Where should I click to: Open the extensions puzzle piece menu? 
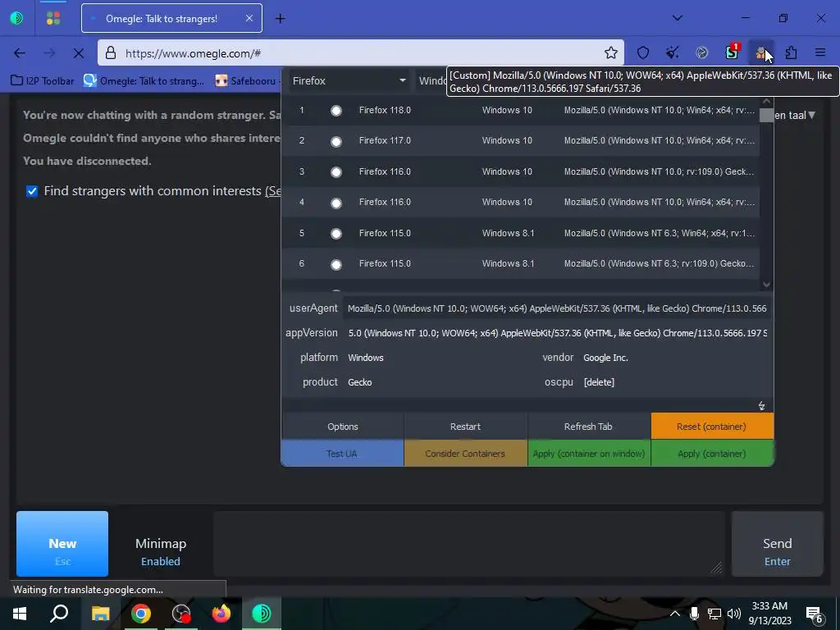tap(791, 52)
